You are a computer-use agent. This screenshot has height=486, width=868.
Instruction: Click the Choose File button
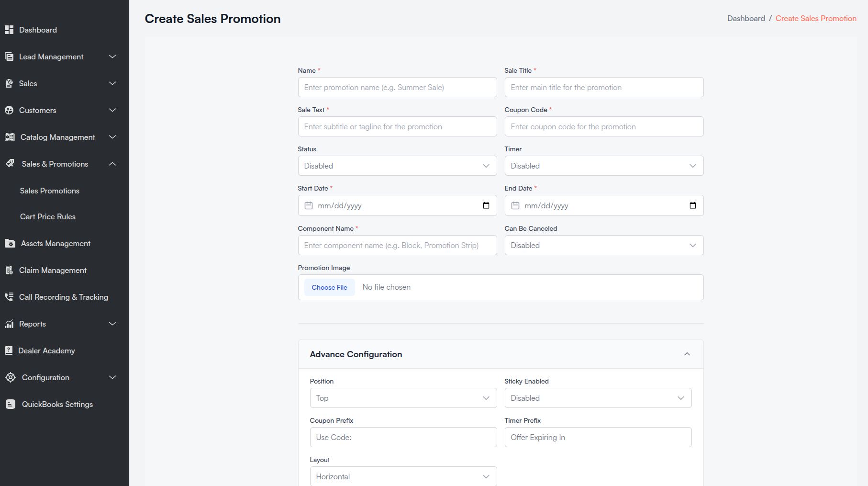pyautogui.click(x=330, y=287)
